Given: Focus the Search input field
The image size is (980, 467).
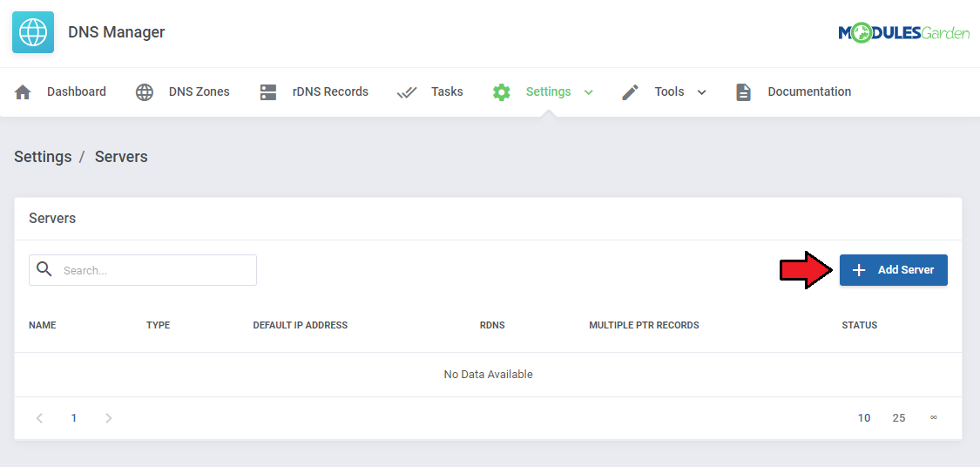Looking at the screenshot, I should 143,270.
